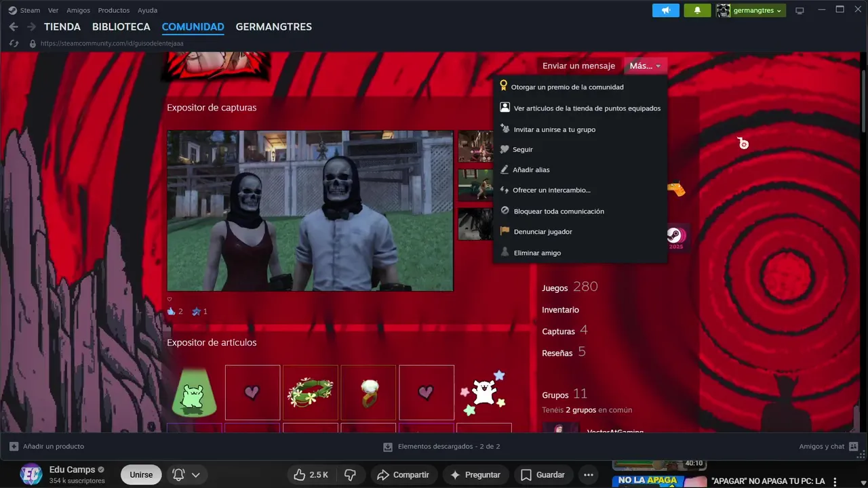Click the Steam logo in the title bar
Screen dimensions: 868x488
[x=12, y=10]
